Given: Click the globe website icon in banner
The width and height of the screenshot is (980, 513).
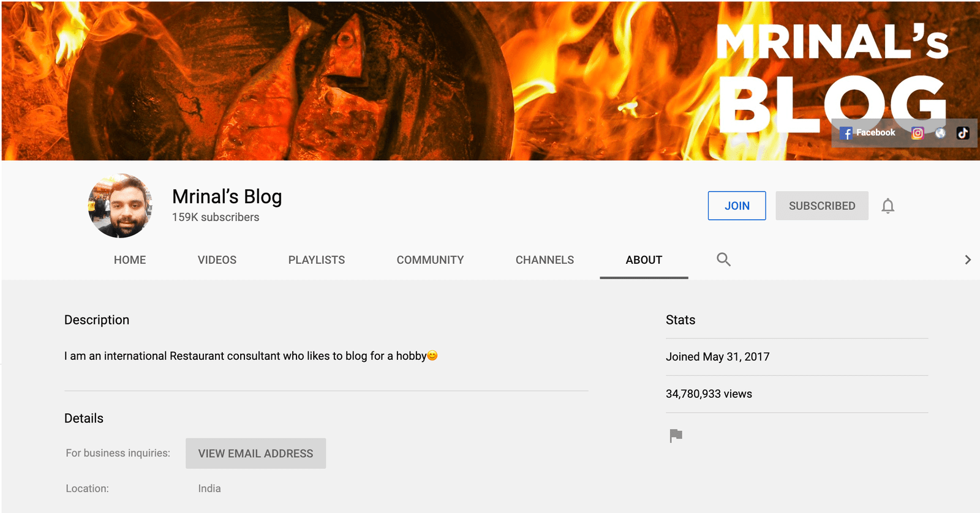Looking at the screenshot, I should coord(940,133).
